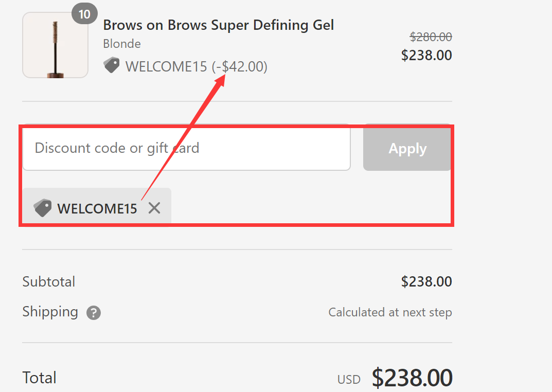Remove the WELCOME15 discount with the X
552x392 pixels.
pyautogui.click(x=154, y=208)
